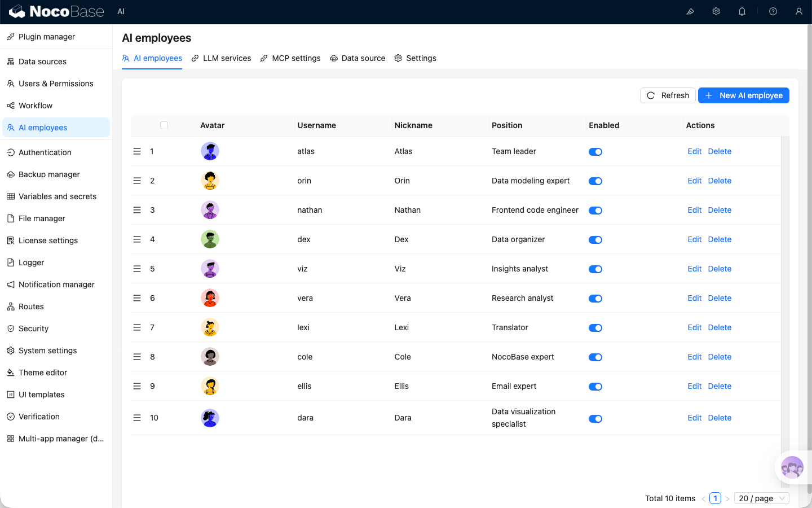Viewport: 812px width, 508px height.
Task: Open the notifications bell icon
Action: pyautogui.click(x=742, y=11)
